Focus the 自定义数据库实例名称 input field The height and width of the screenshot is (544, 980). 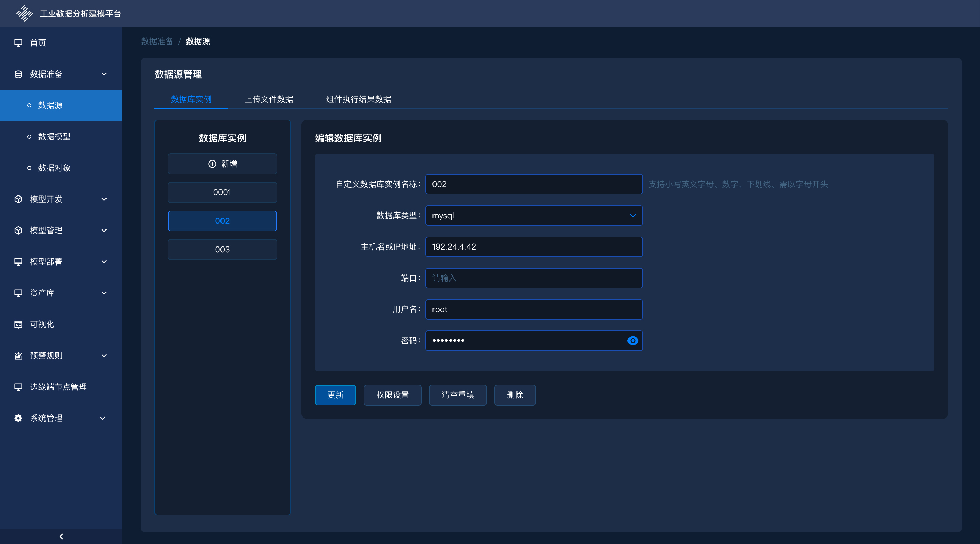[534, 184]
